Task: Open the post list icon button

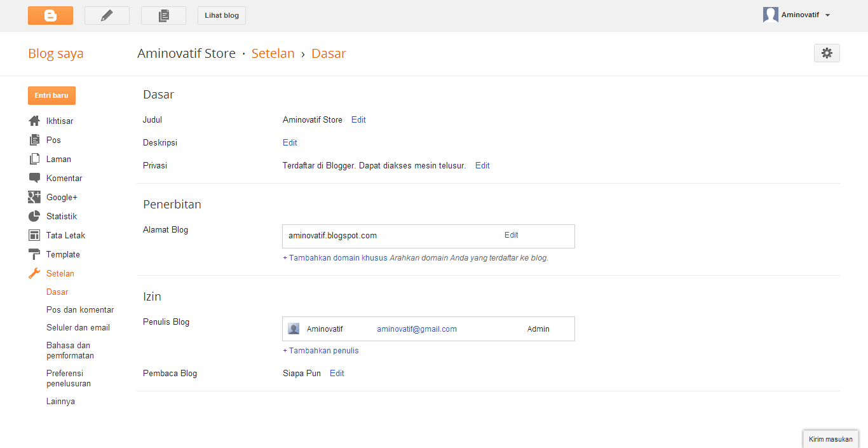Action: (163, 15)
